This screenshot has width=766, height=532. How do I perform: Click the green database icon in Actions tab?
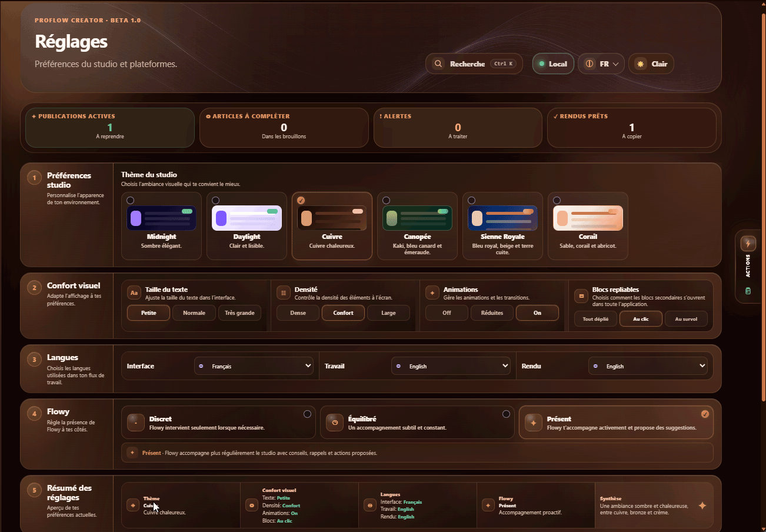[748, 291]
